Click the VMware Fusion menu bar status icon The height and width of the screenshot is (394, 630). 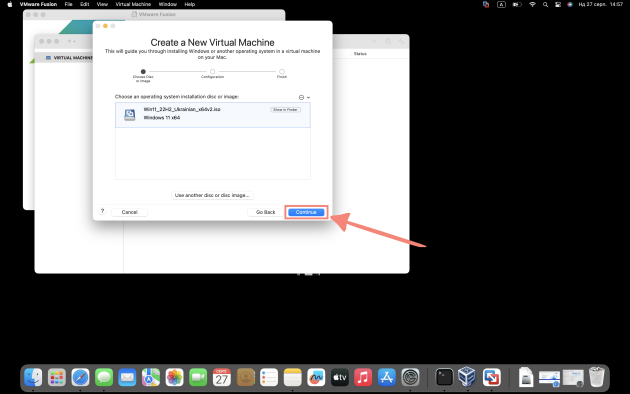coord(486,4)
